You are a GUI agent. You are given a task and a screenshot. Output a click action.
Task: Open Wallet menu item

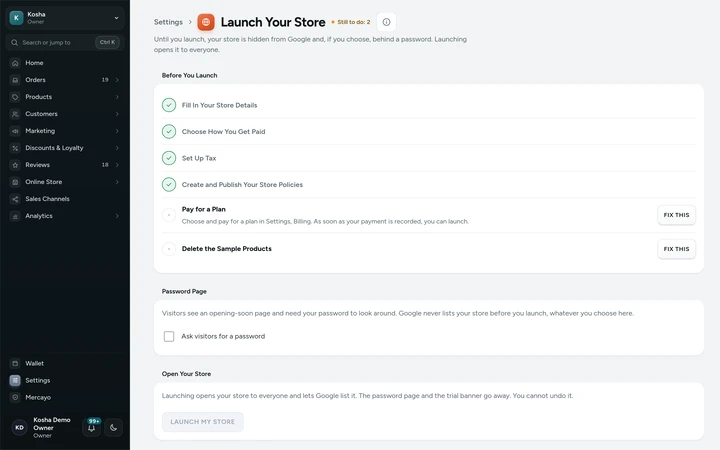[x=65, y=363]
